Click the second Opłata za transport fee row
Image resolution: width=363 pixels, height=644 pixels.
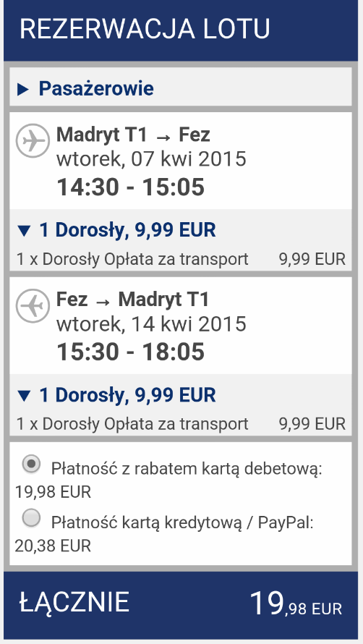click(181, 424)
